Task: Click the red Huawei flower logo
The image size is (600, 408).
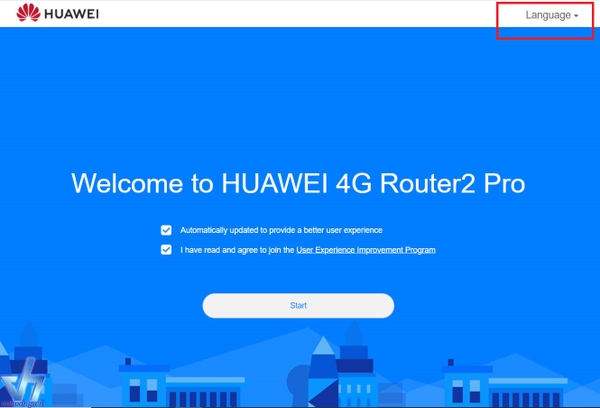Action: pos(28,13)
